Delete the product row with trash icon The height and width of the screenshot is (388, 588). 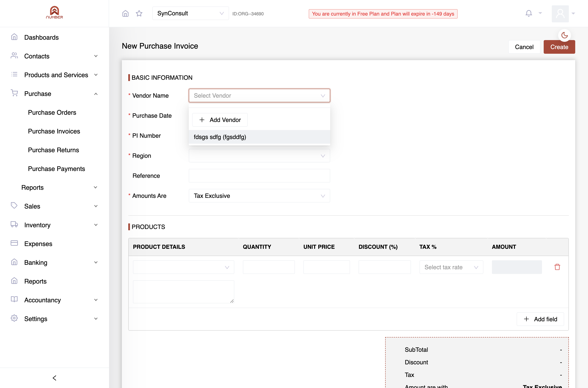(x=557, y=267)
